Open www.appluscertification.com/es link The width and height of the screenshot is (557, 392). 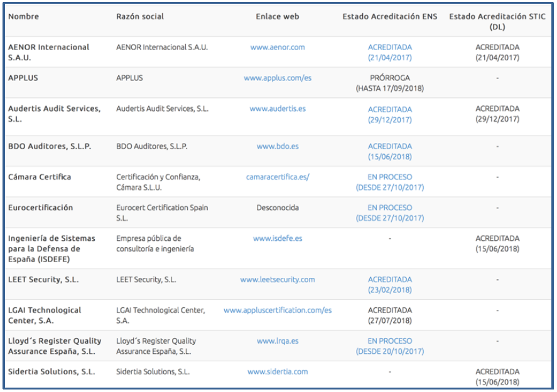pyautogui.click(x=278, y=310)
